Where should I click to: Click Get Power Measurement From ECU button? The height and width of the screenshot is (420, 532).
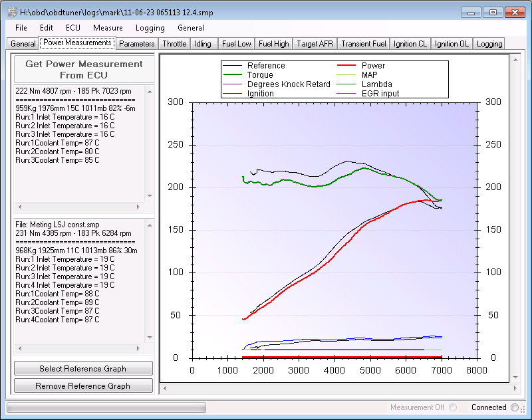click(84, 70)
